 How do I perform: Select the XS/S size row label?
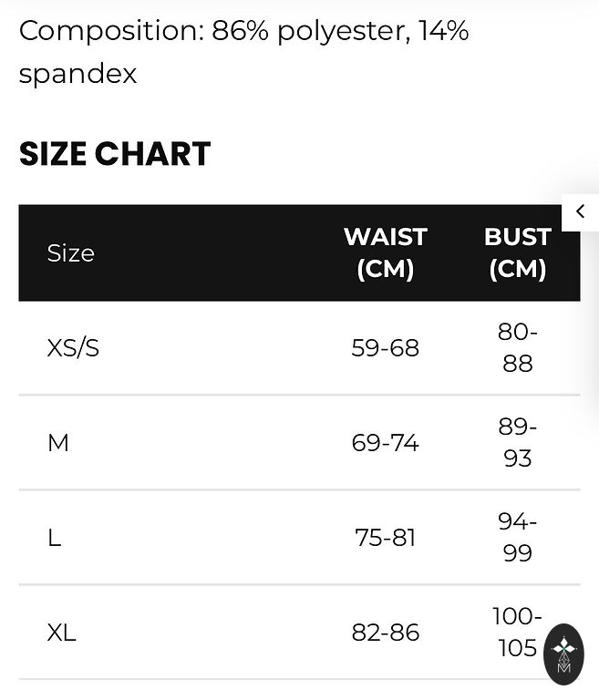tap(73, 348)
